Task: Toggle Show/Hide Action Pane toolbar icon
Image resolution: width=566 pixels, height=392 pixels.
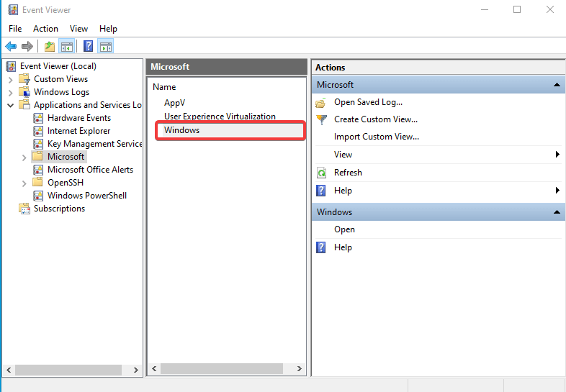Action: click(106, 46)
